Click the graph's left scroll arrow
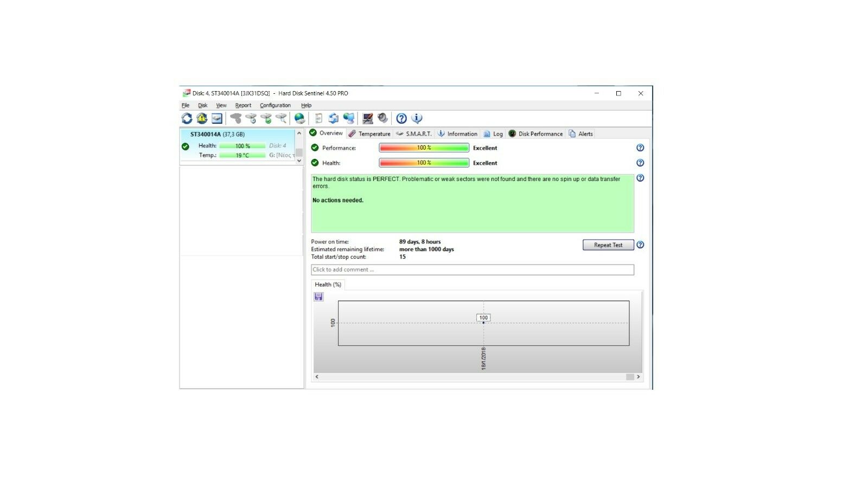The image size is (868, 488). (x=317, y=377)
